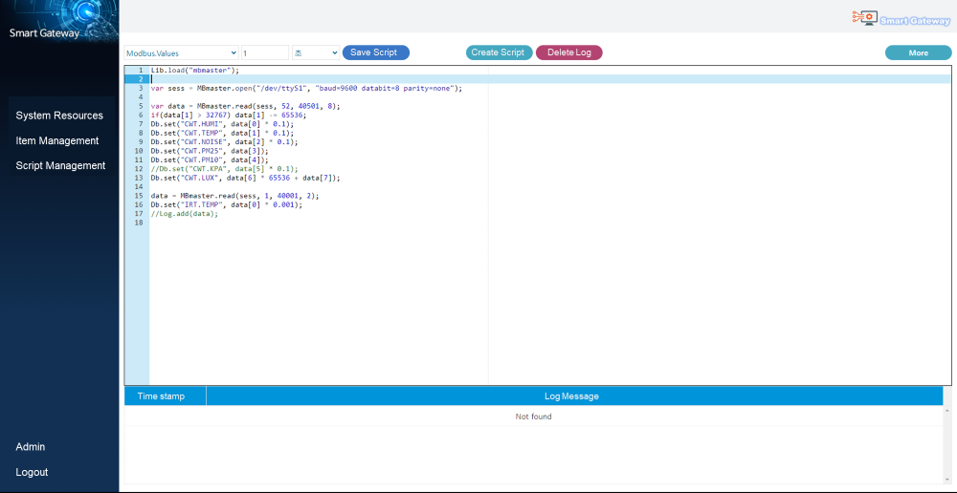Click the 'Not found' log message
The width and height of the screenshot is (957, 493).
[533, 417]
